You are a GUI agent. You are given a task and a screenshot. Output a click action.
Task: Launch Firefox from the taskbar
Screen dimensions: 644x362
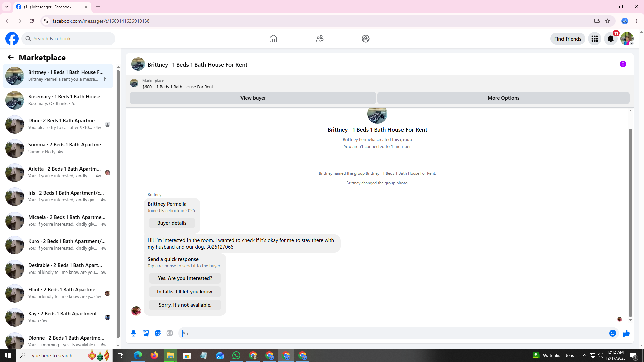(154, 355)
